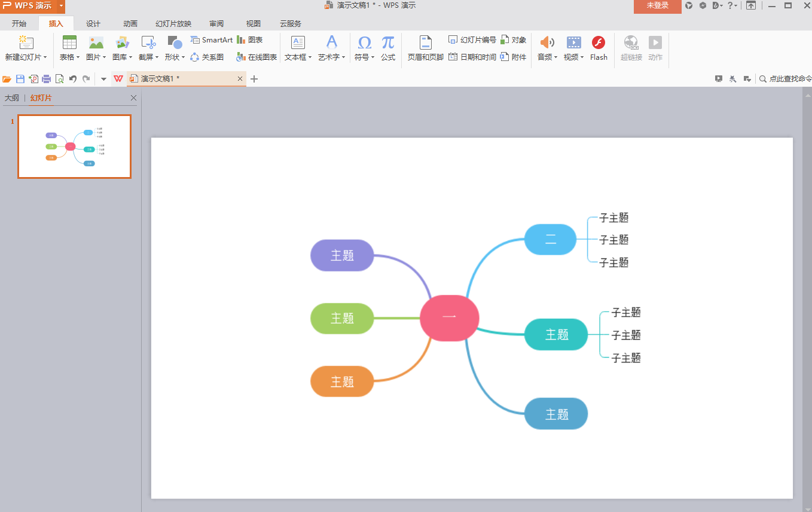Image resolution: width=812 pixels, height=512 pixels.
Task: Open the quick access toolbar customize arrow
Action: 103,79
